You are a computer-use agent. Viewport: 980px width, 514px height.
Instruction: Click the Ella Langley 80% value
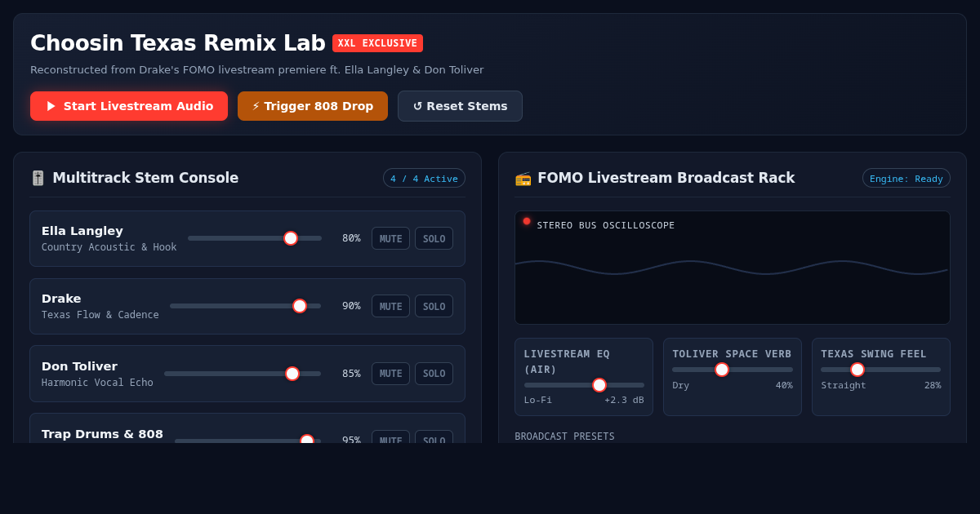351,238
